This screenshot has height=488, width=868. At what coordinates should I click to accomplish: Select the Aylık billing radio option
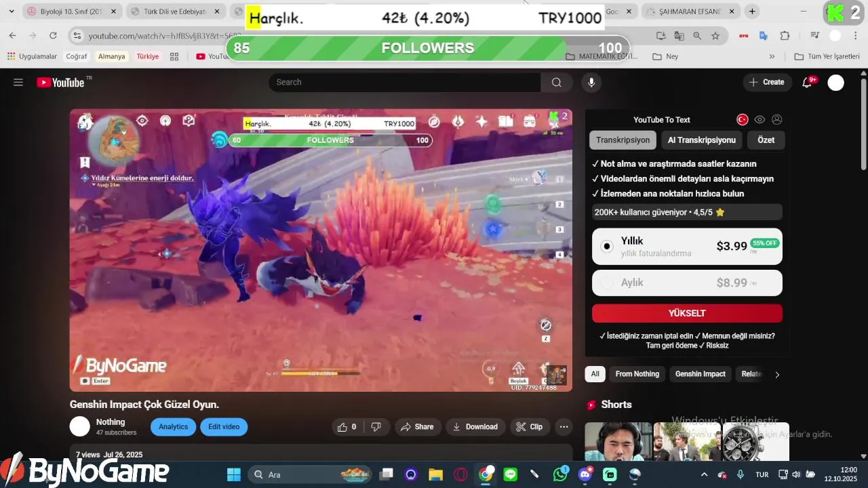point(607,283)
